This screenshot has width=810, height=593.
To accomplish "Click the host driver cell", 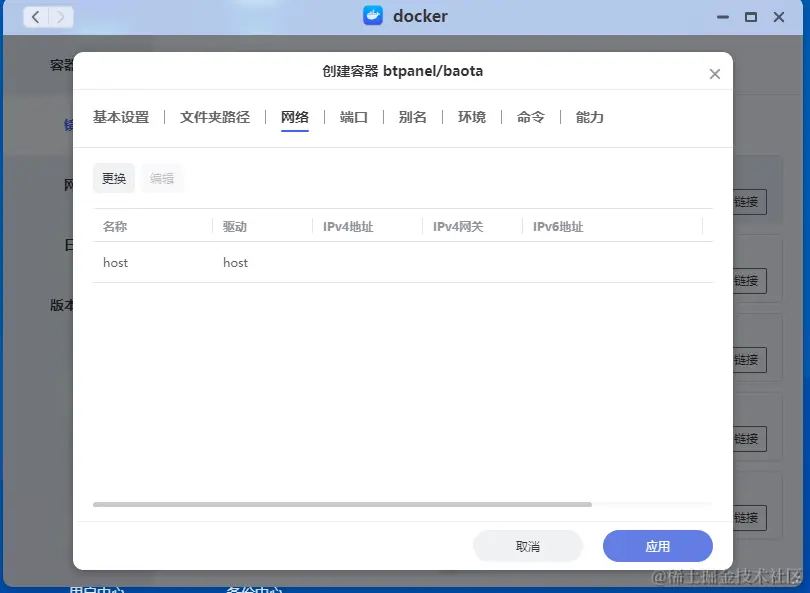I will point(236,262).
